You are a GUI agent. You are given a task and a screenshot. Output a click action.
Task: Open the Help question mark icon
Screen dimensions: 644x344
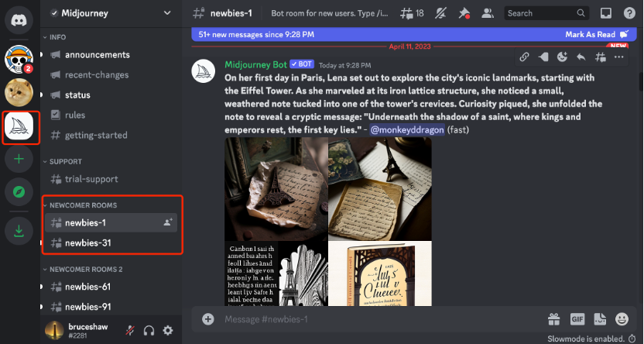629,13
